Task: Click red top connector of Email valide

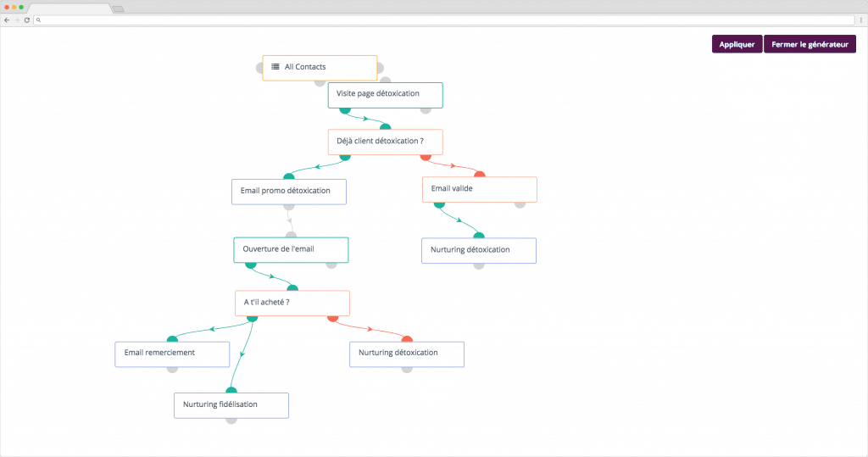Action: pyautogui.click(x=480, y=174)
